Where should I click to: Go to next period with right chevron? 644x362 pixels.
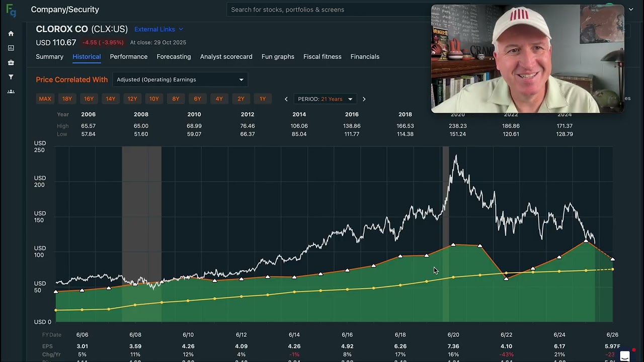click(364, 99)
